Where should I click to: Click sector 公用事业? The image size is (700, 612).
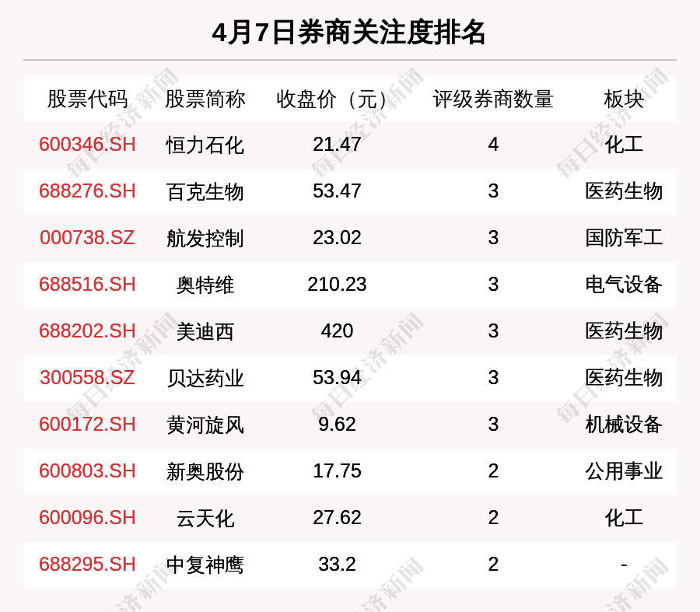coord(624,471)
